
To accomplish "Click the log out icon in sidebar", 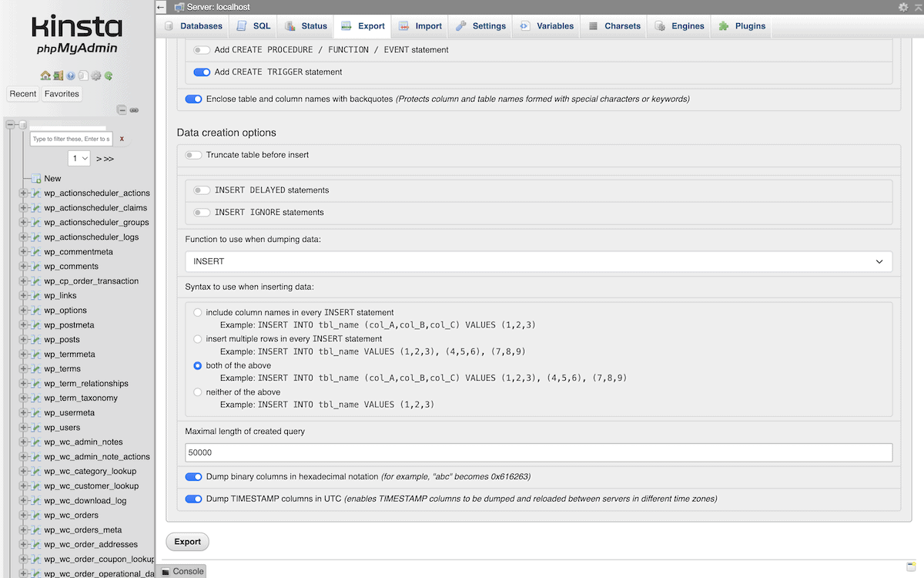I will tap(58, 76).
